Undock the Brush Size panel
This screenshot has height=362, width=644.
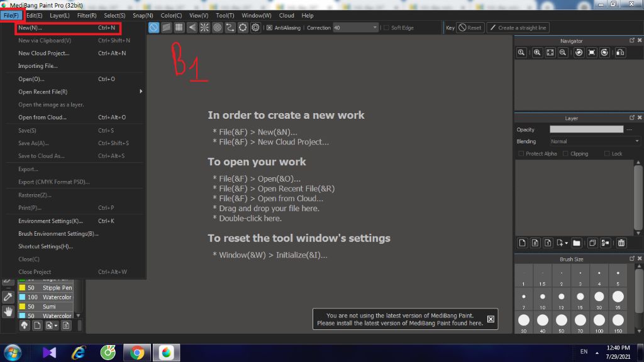click(631, 258)
